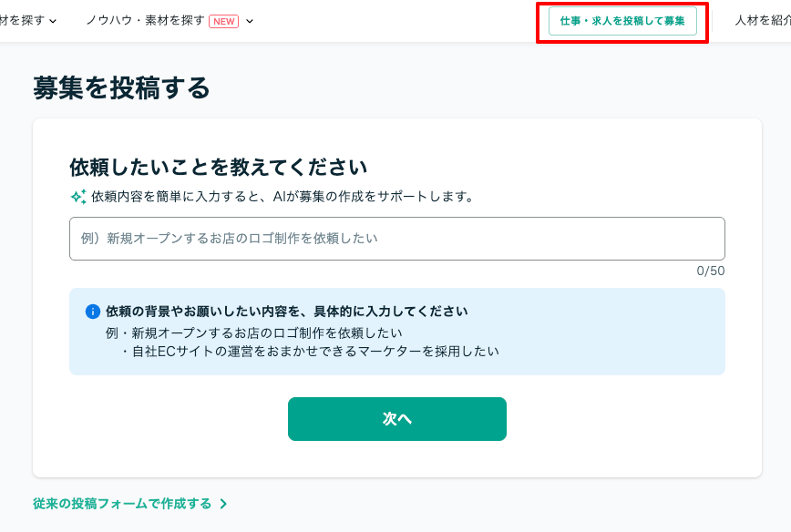Click the bold hint title 依頼の背景やお願いしたい内容
The height and width of the screenshot is (532, 791).
286,312
